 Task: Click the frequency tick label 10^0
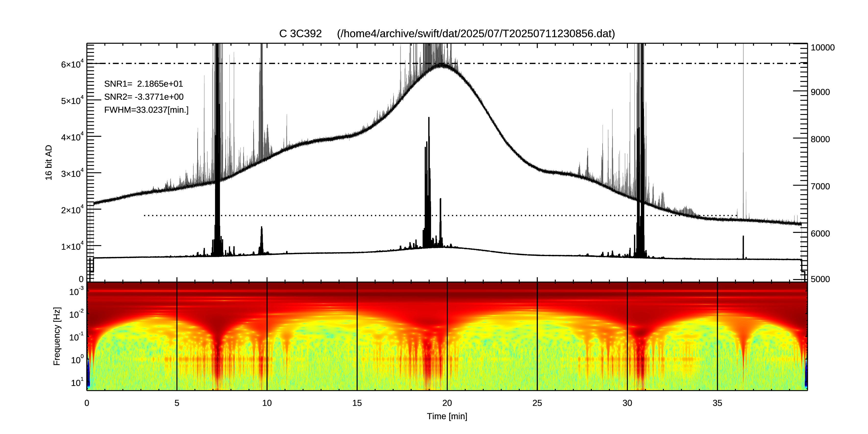coord(77,360)
